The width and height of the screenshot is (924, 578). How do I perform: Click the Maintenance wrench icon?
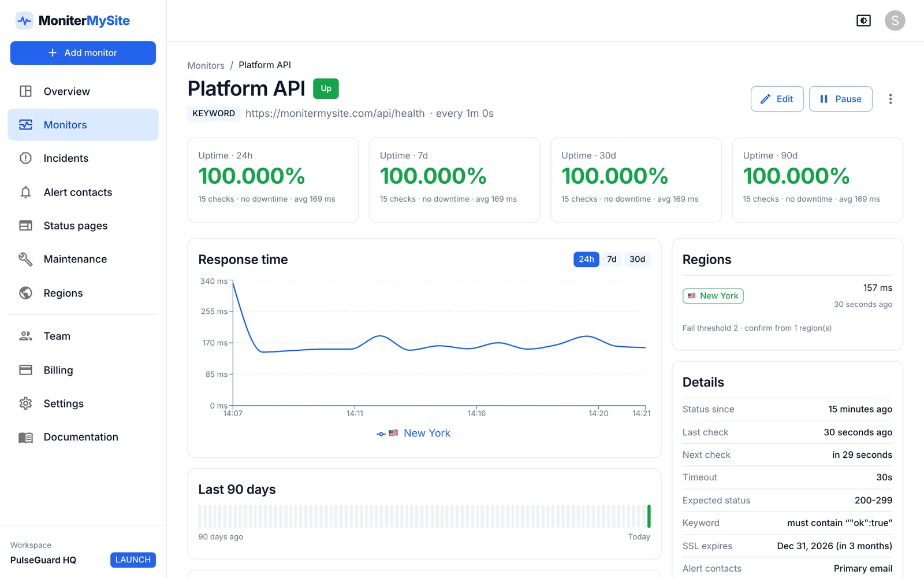(x=25, y=259)
